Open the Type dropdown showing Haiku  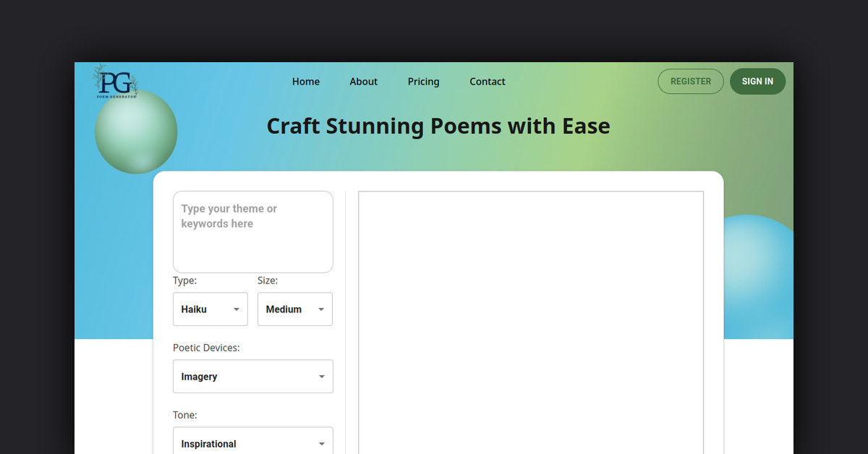[210, 309]
